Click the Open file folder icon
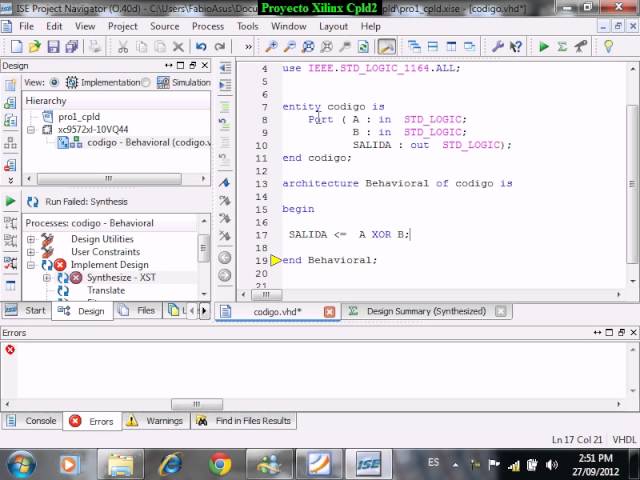The height and width of the screenshot is (480, 640). click(35, 47)
